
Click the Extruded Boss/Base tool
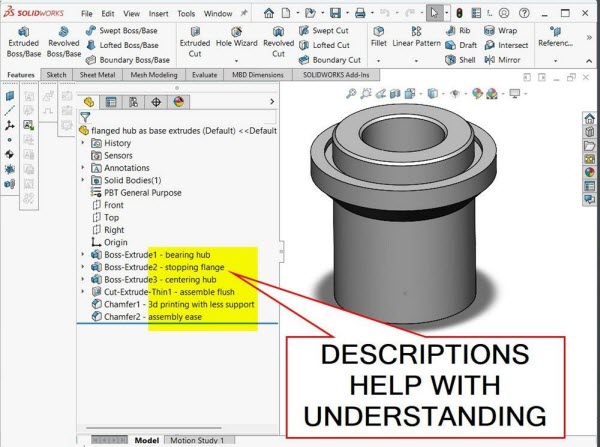click(24, 42)
